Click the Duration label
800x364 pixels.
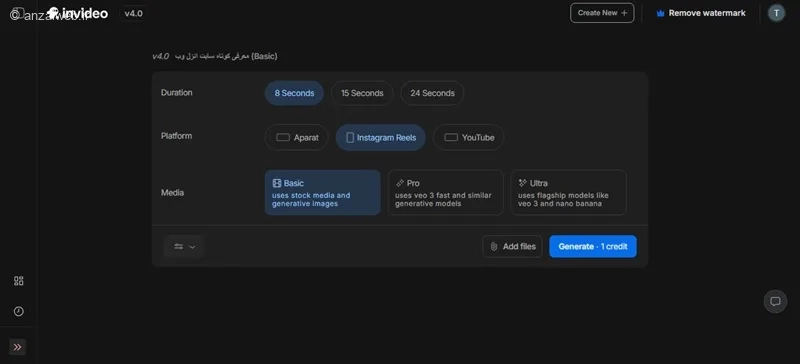(x=177, y=93)
